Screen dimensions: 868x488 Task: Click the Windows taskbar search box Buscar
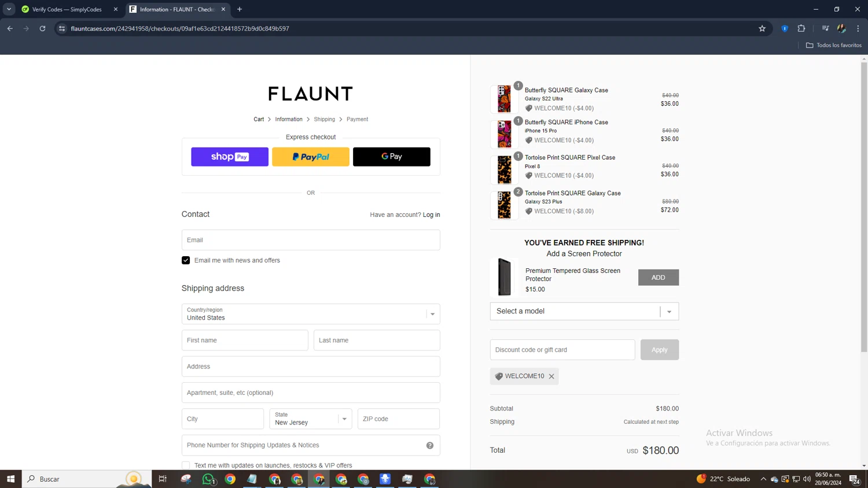(x=87, y=479)
